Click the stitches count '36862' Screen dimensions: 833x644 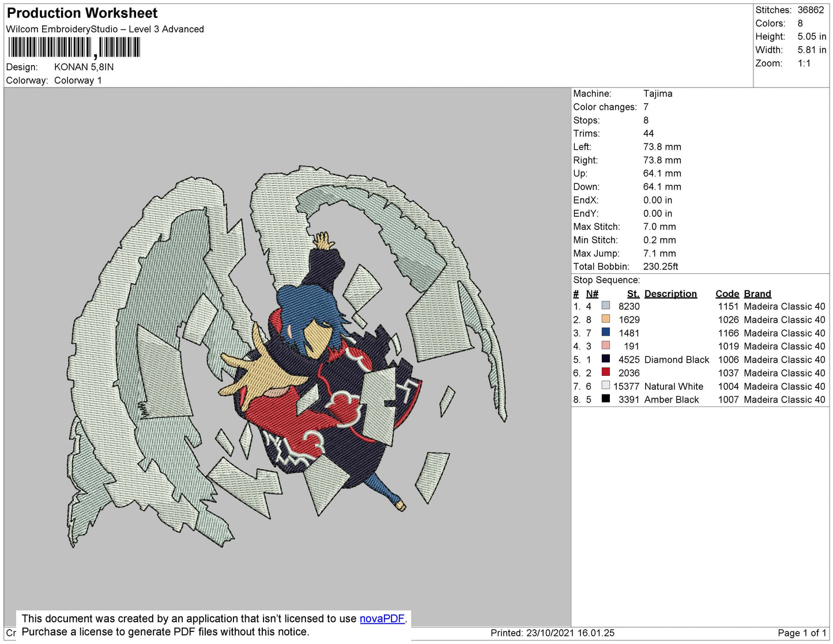click(x=811, y=10)
